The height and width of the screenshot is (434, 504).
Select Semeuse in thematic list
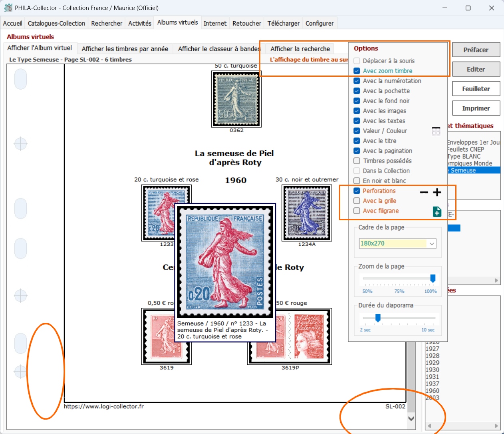474,170
